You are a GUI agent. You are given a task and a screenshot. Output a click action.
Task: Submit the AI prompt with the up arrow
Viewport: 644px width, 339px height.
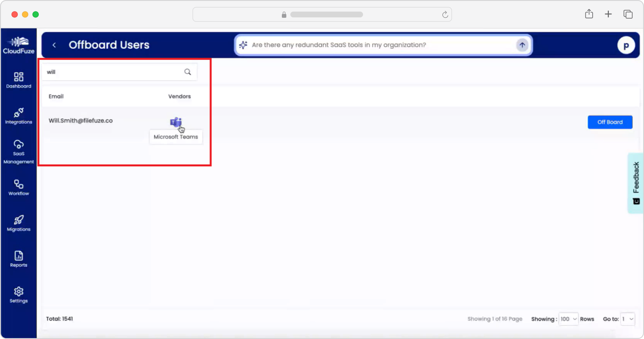522,45
